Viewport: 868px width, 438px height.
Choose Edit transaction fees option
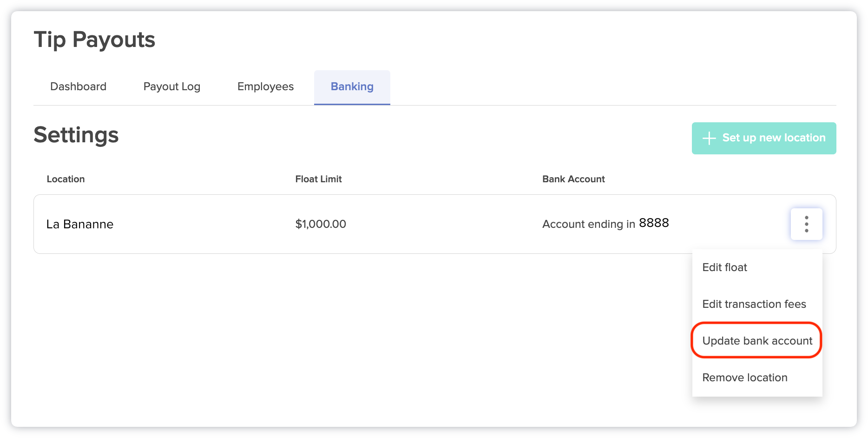click(754, 304)
